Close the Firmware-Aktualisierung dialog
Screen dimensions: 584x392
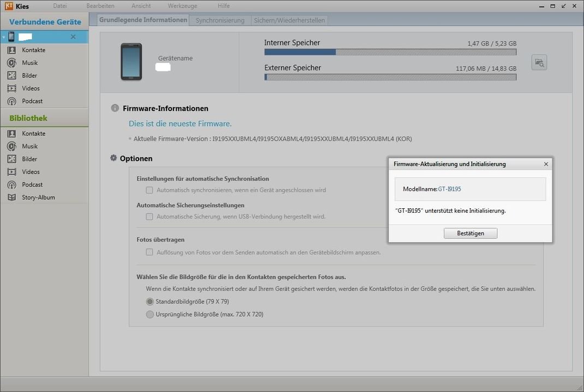point(546,164)
